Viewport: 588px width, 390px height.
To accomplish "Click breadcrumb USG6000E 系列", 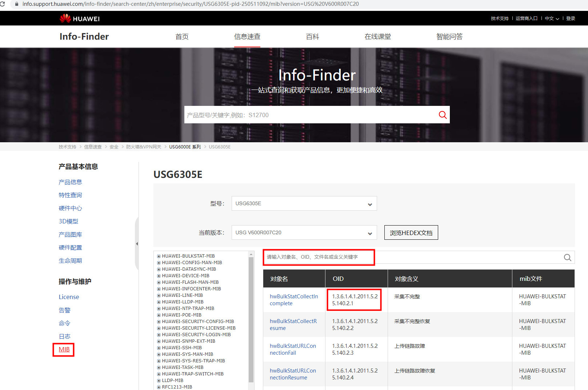I will (x=185, y=147).
